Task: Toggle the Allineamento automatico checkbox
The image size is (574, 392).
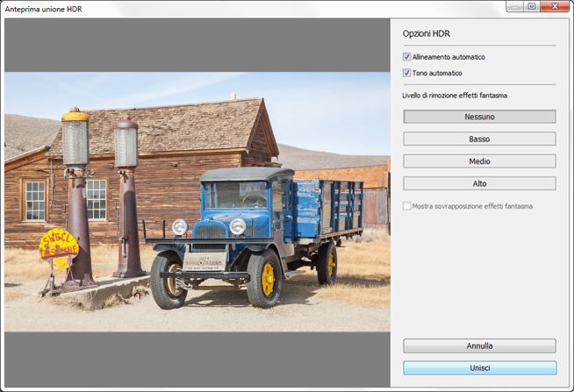Action: click(x=406, y=57)
